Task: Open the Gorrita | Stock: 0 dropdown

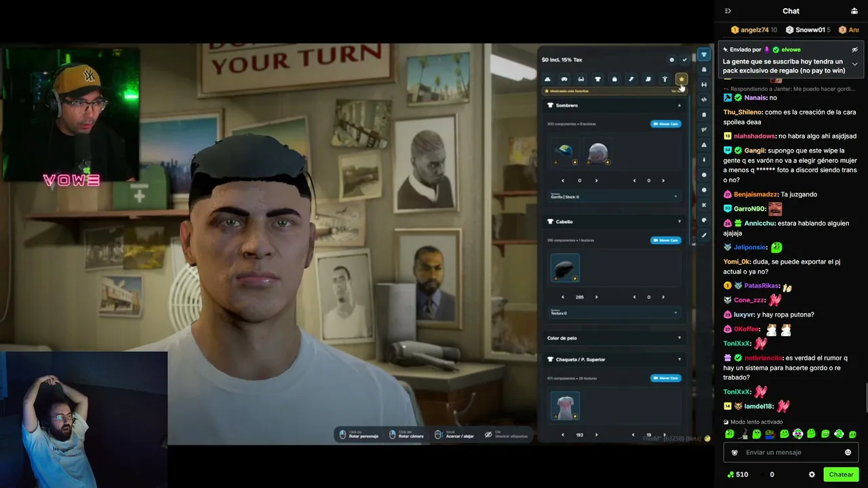Action: click(613, 196)
